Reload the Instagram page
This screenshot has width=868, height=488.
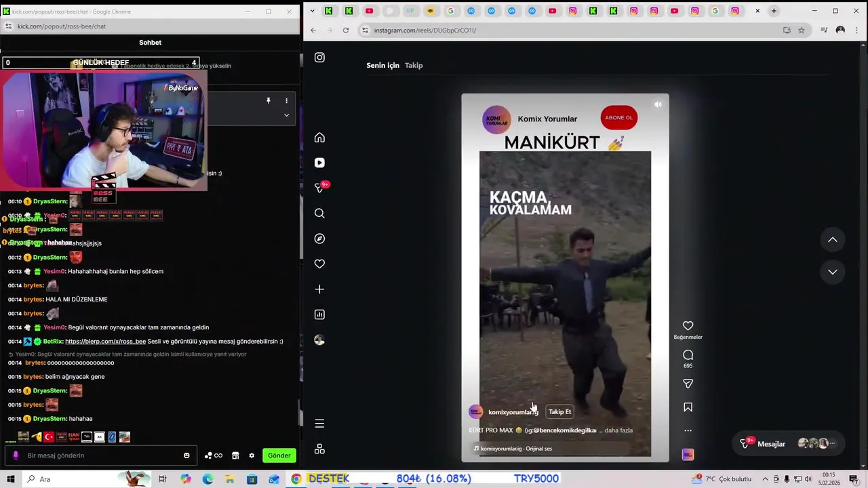click(346, 30)
